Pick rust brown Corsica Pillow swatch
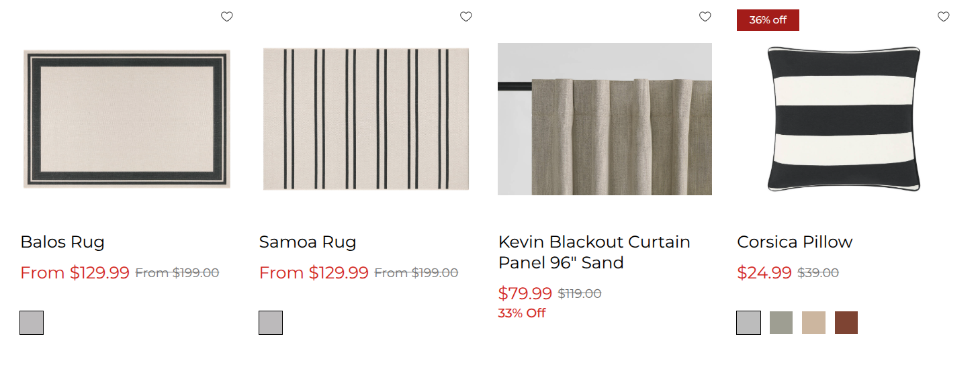Viewport: 980px width, 365px height. pos(846,323)
